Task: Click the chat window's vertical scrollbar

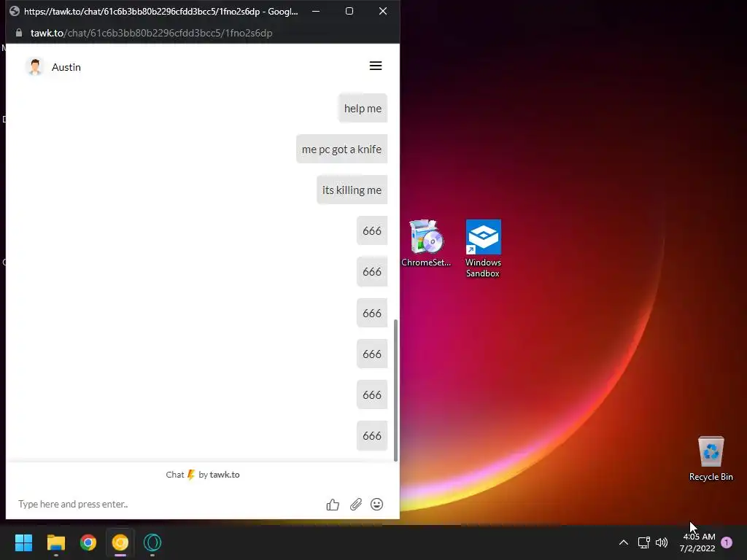Action: tap(395, 390)
